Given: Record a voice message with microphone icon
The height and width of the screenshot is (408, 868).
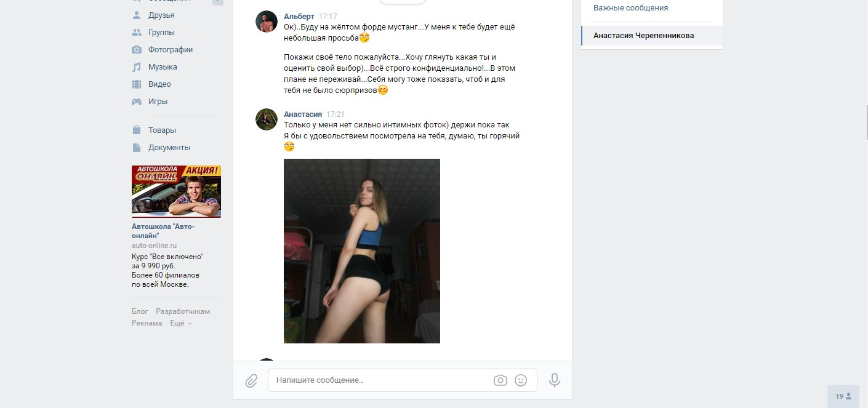Looking at the screenshot, I should coord(555,380).
